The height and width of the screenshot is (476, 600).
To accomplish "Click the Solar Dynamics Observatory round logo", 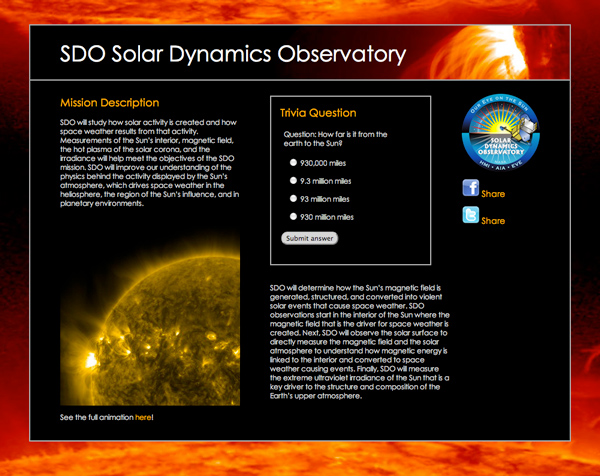I will coord(505,133).
